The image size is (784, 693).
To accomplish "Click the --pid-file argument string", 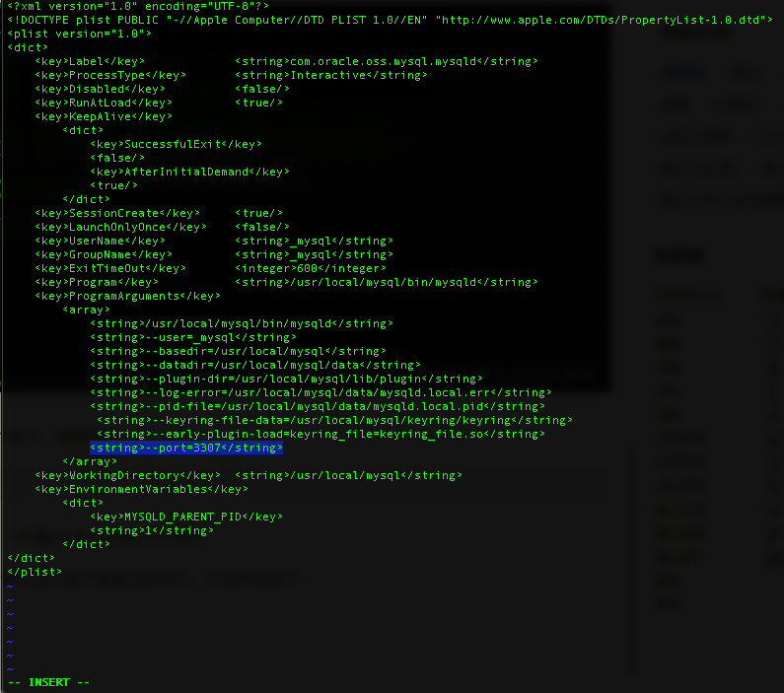I will pyautogui.click(x=318, y=407).
